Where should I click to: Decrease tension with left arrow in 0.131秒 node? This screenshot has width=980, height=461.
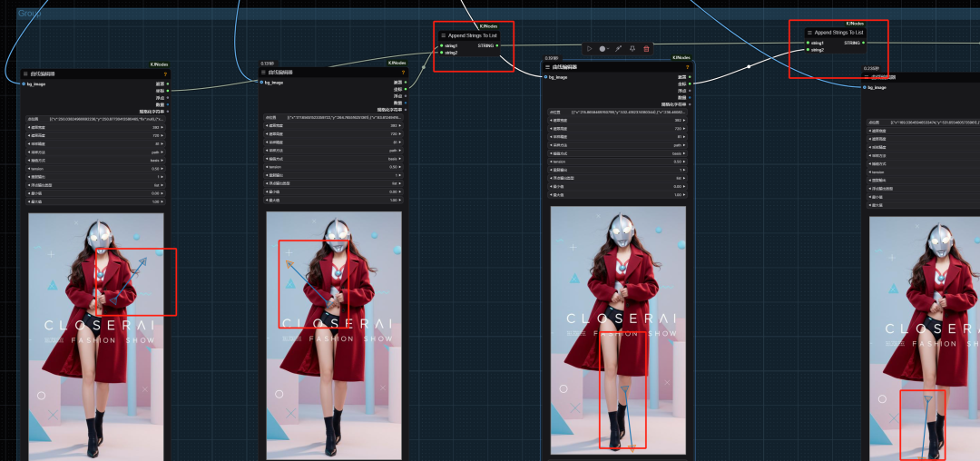tap(267, 167)
